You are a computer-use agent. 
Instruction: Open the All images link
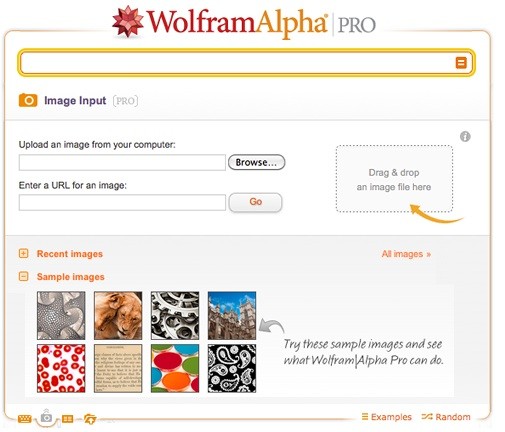[406, 254]
